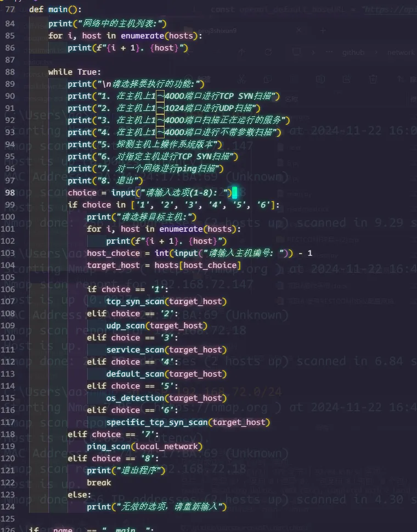Click the default_scan(target_host) call

166,374
